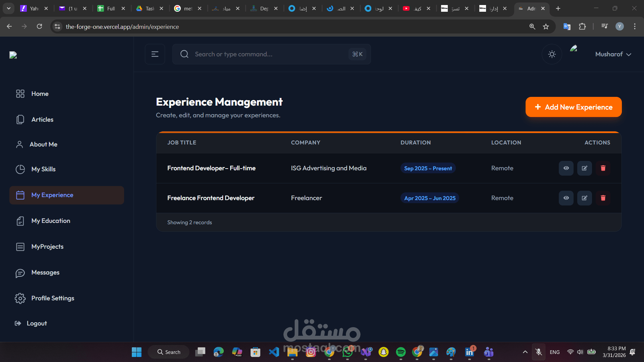Click the Sep 2025 – Present duration badge

428,168
